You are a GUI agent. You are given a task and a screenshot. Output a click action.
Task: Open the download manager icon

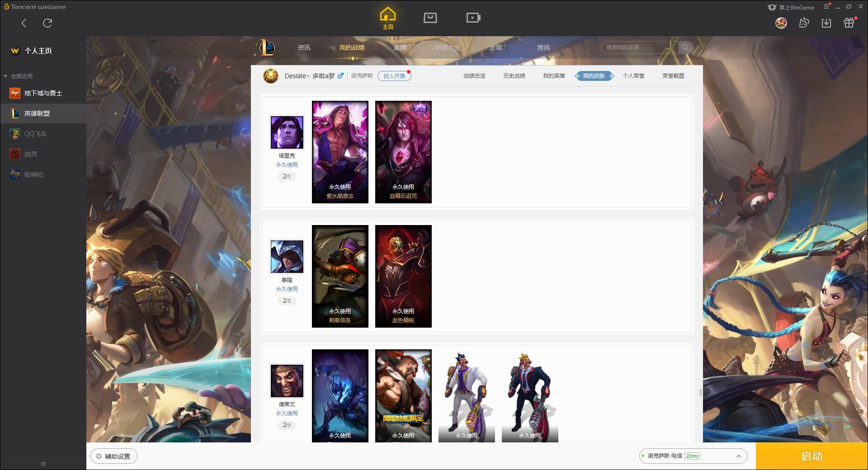click(826, 23)
